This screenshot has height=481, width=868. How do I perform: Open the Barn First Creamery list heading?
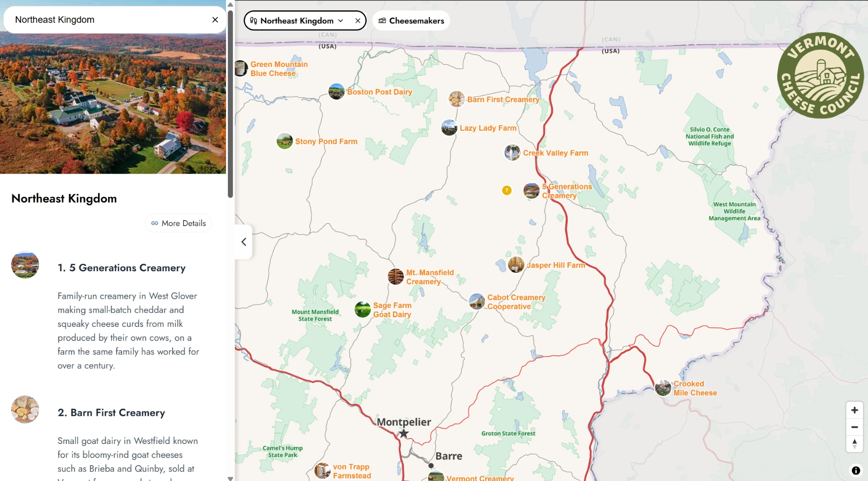tap(111, 412)
